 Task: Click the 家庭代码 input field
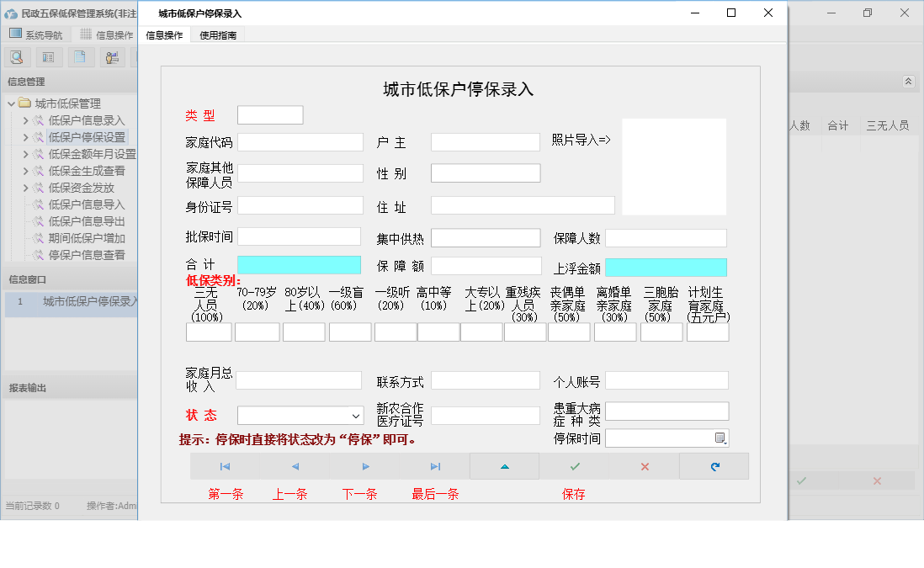coord(300,142)
